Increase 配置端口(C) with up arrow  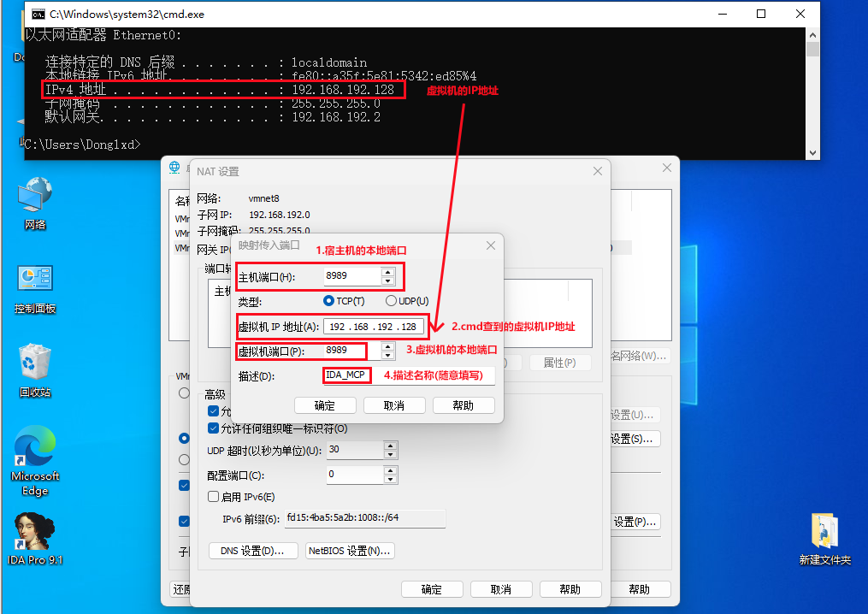point(390,470)
